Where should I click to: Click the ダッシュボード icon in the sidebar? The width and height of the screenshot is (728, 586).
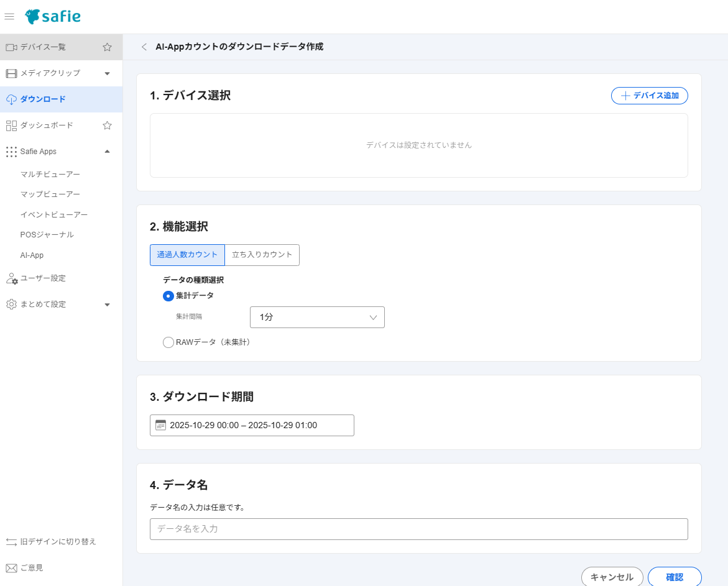coord(11,125)
